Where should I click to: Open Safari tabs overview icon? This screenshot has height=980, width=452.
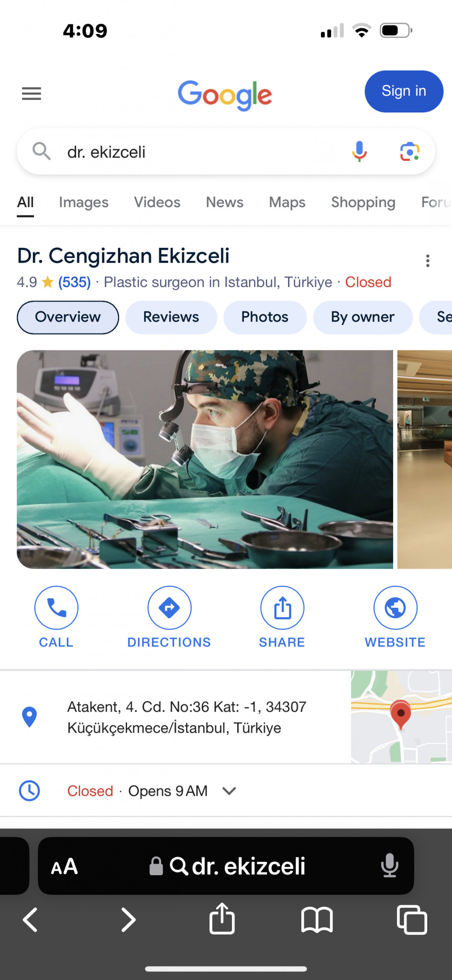[x=412, y=920]
